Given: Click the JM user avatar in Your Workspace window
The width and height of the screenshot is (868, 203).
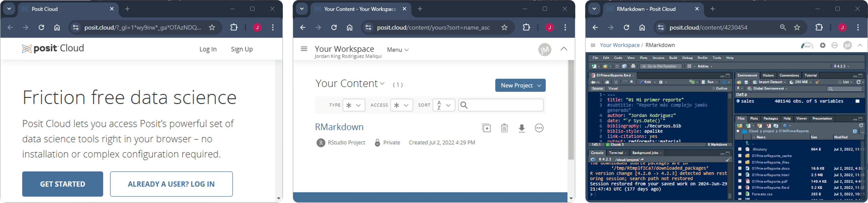Looking at the screenshot, I should click(x=544, y=50).
